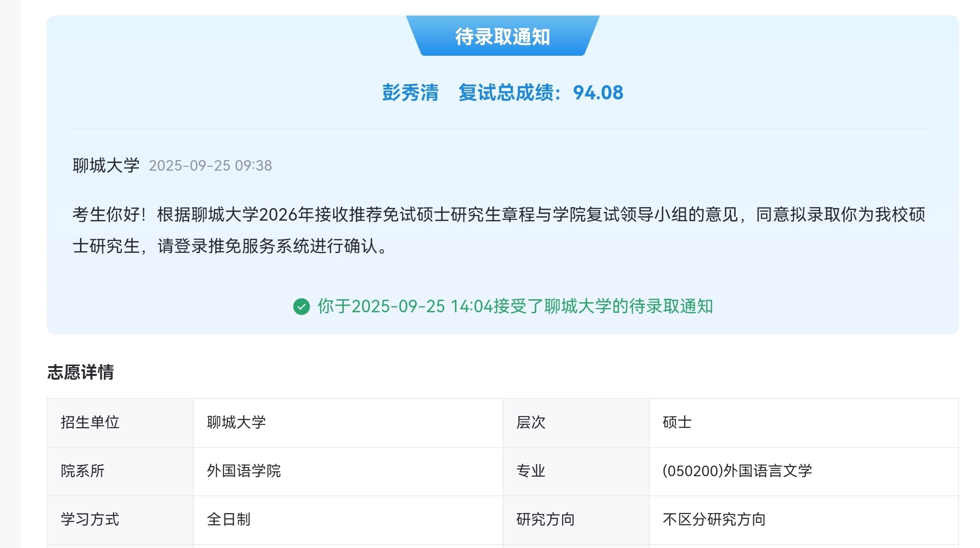The image size is (980, 548).
Task: Click the 外国语学院 value cell
Action: click(x=348, y=471)
